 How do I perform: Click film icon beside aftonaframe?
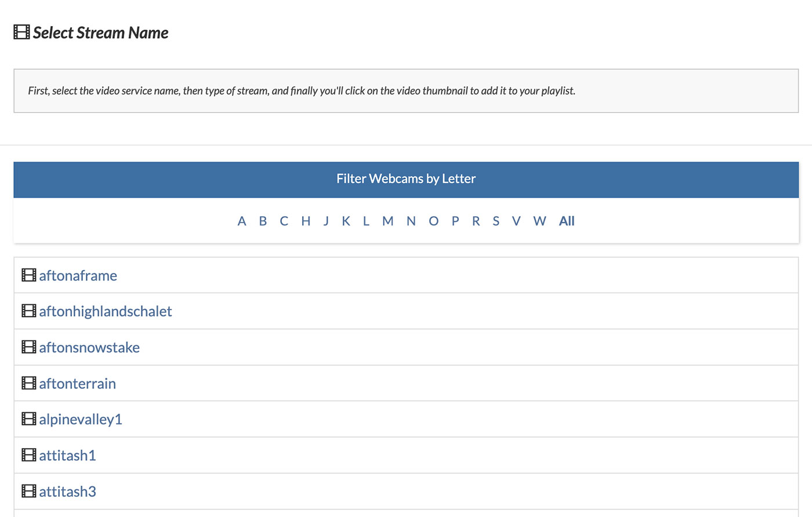click(29, 275)
